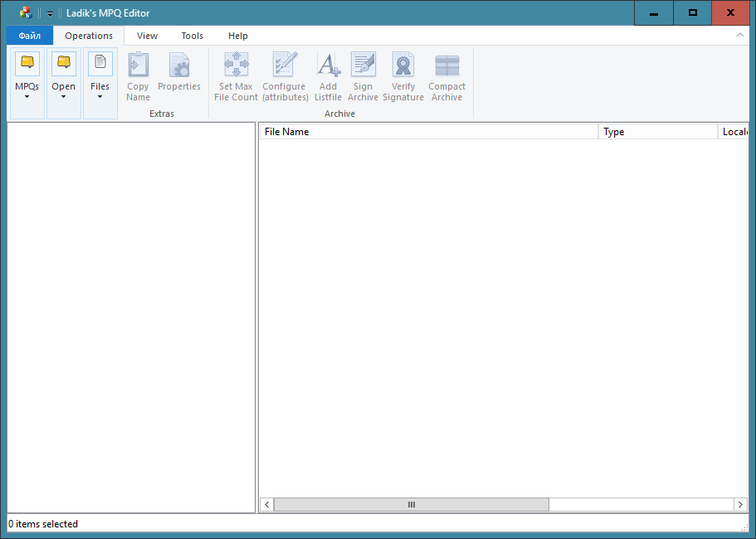Image resolution: width=756 pixels, height=539 pixels.
Task: Expand the MPQs dropdown arrow
Action: (x=27, y=97)
